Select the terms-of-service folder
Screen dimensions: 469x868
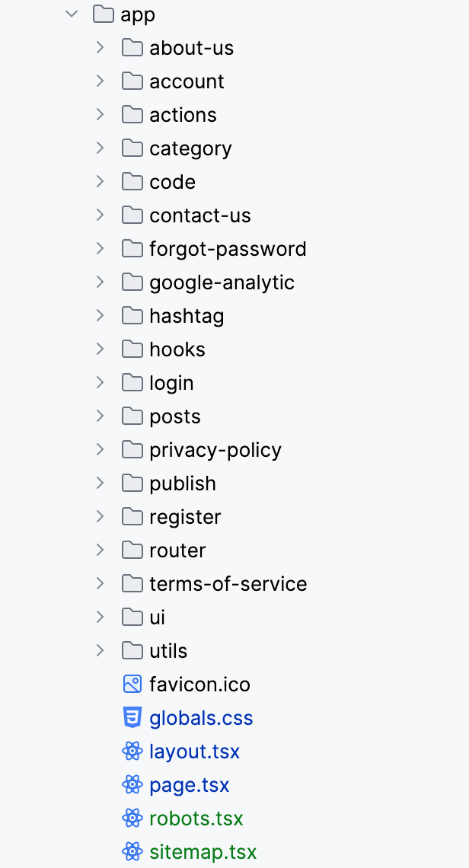pyautogui.click(x=228, y=584)
